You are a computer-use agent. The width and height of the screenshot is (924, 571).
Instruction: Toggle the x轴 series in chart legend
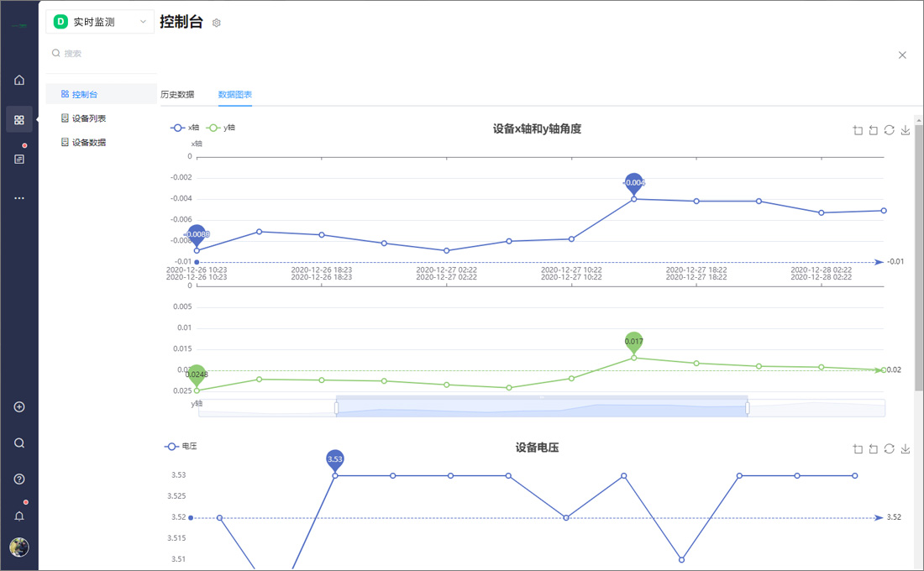coord(186,128)
